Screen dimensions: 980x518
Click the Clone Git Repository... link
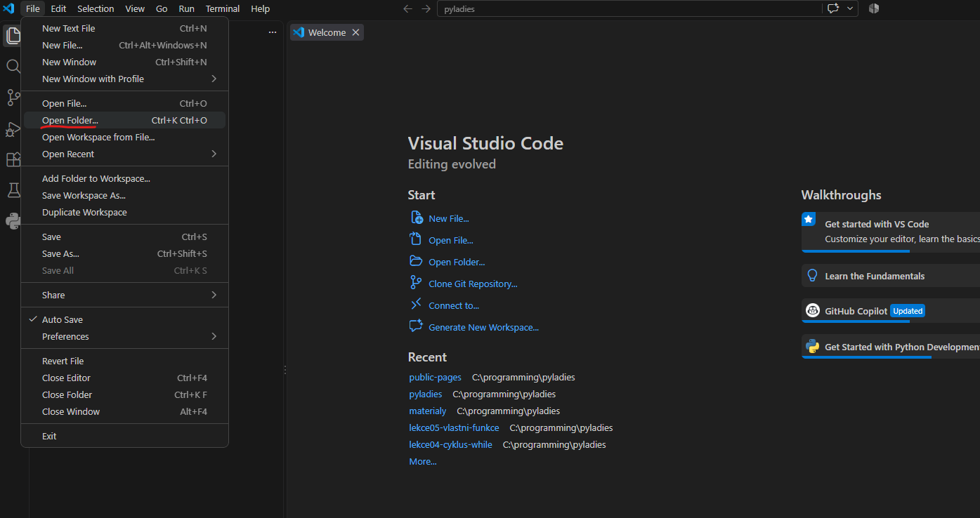click(473, 284)
